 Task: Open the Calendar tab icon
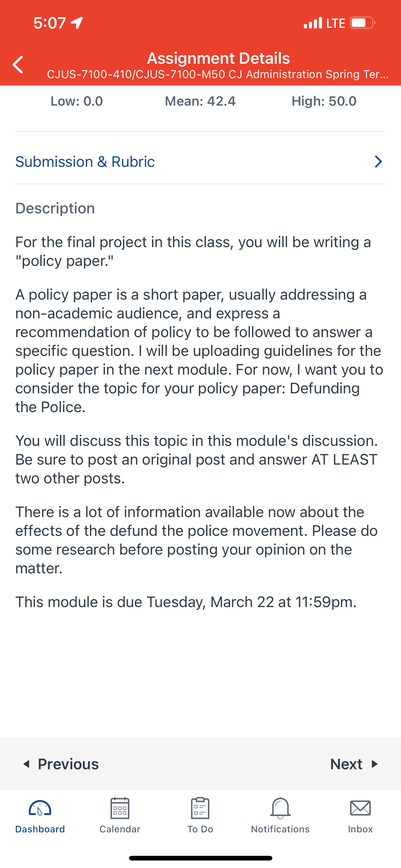click(x=120, y=808)
